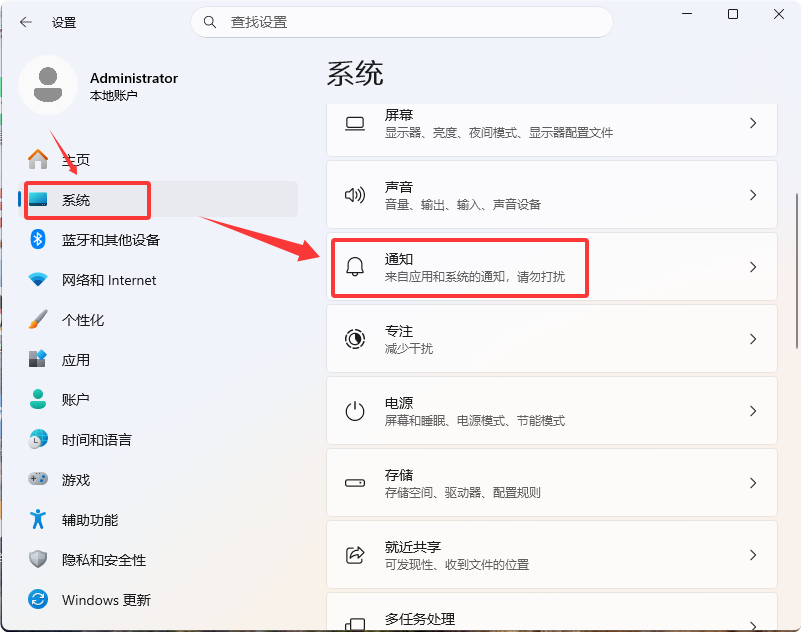801x632 pixels.
Task: Click the search magnifier icon
Action: [x=209, y=22]
